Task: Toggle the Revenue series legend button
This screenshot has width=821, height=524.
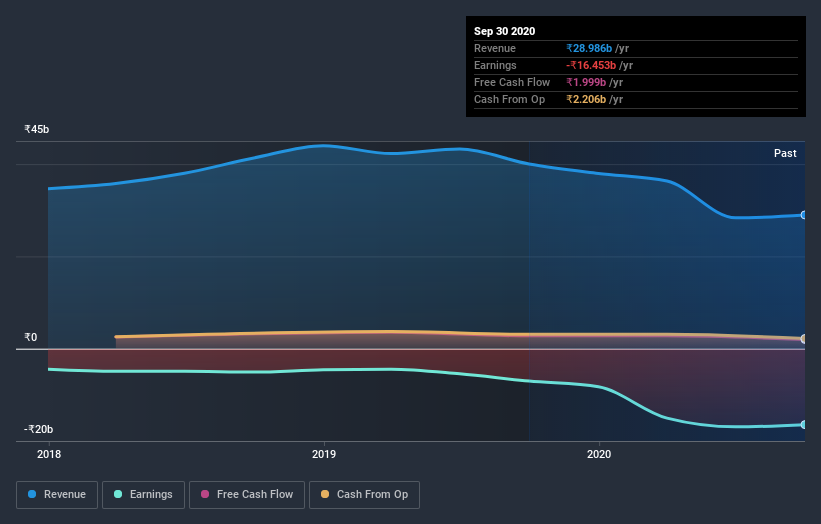Action: [x=57, y=495]
